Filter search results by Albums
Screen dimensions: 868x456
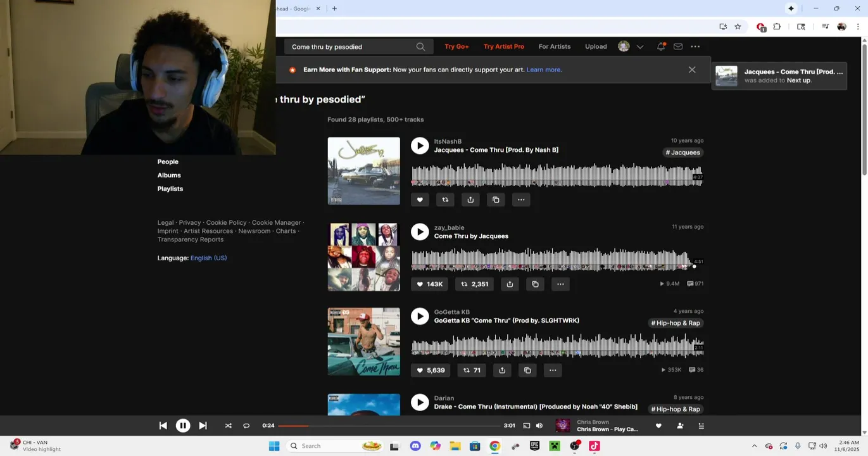pyautogui.click(x=169, y=175)
